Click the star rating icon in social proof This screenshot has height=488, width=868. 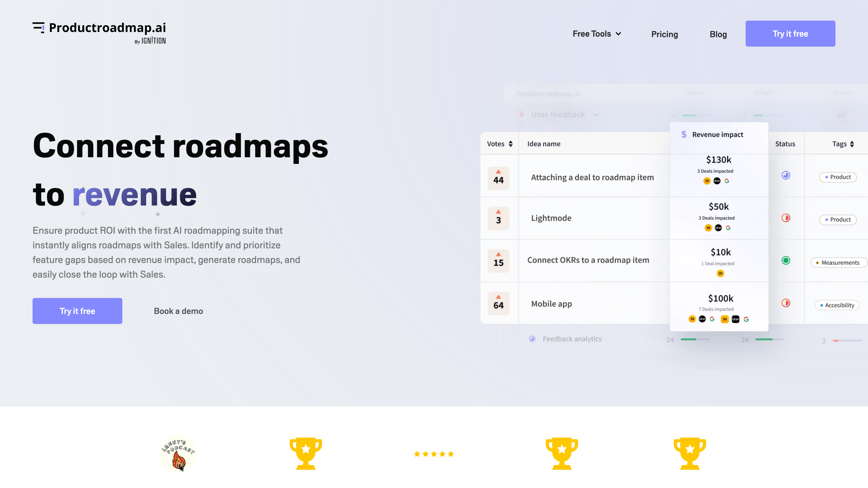[x=433, y=455]
